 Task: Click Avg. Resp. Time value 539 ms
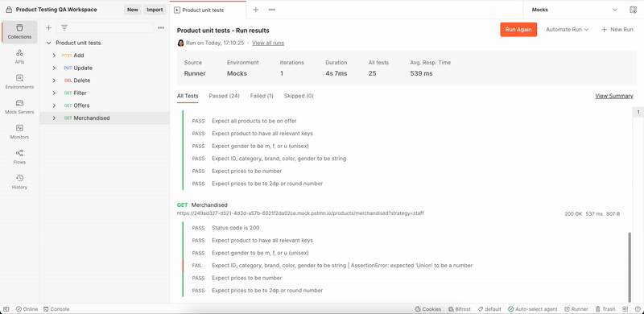coord(421,73)
